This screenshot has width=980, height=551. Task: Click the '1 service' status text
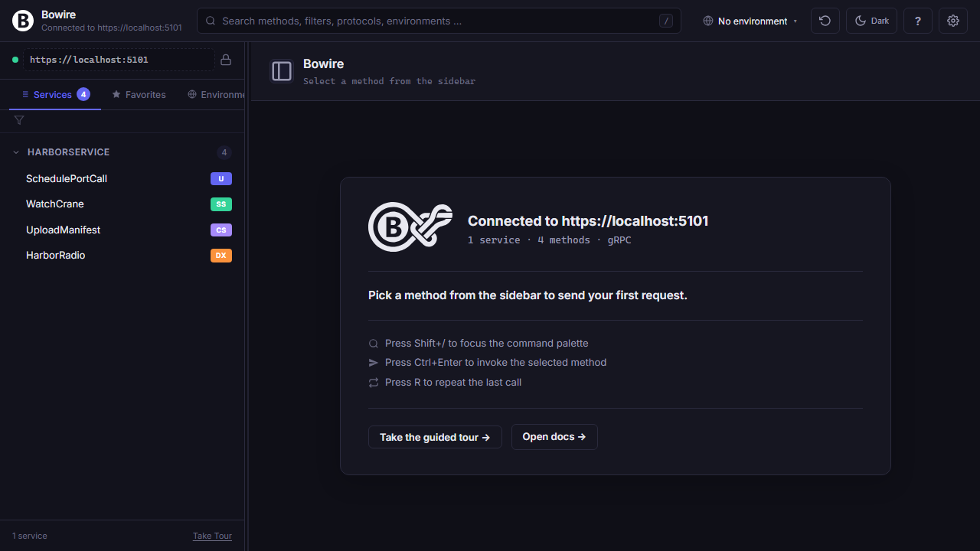tap(30, 536)
